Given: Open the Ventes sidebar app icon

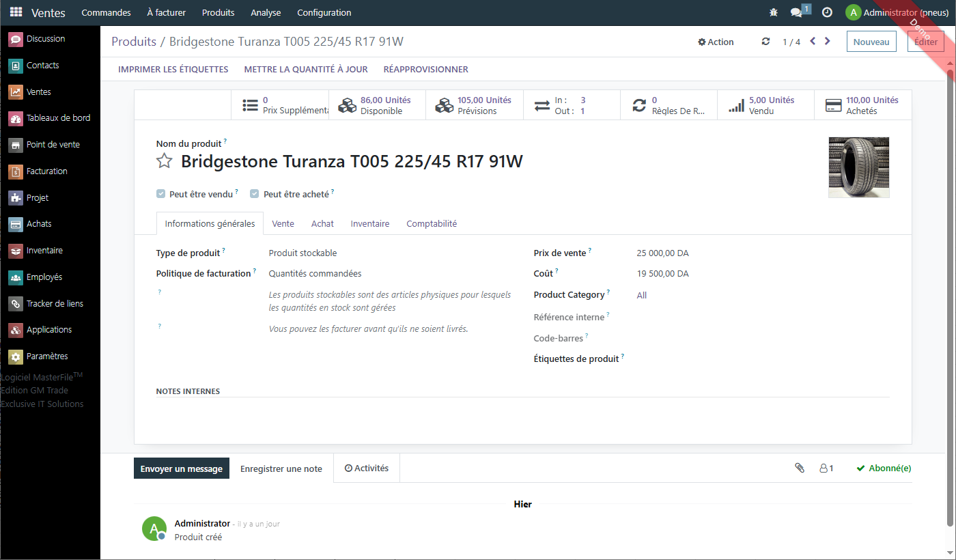Looking at the screenshot, I should pyautogui.click(x=16, y=92).
